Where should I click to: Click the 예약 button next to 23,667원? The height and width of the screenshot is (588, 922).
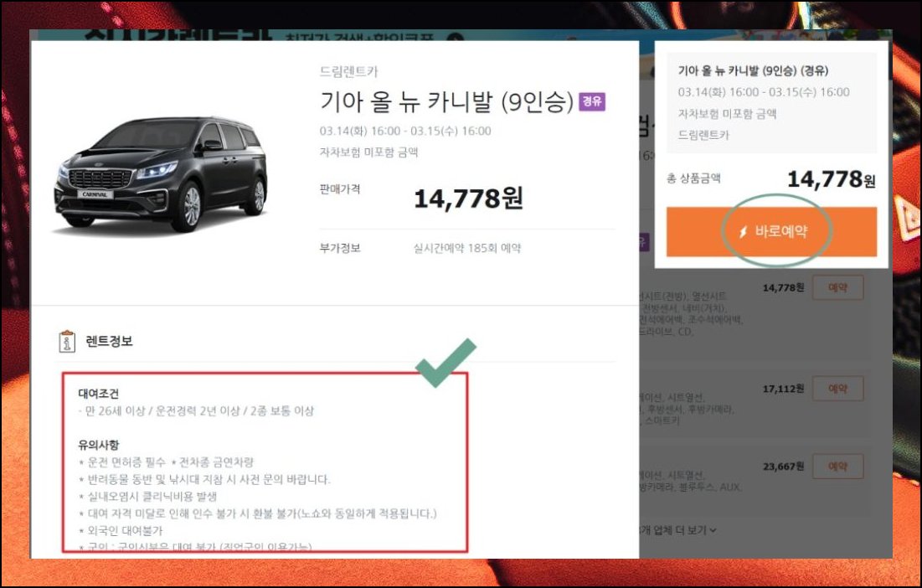[837, 467]
